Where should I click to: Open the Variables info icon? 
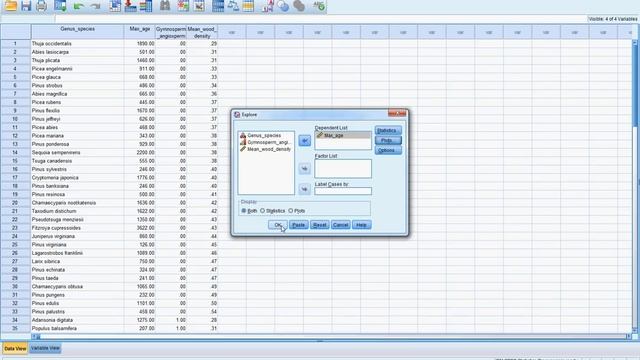[146, 6]
